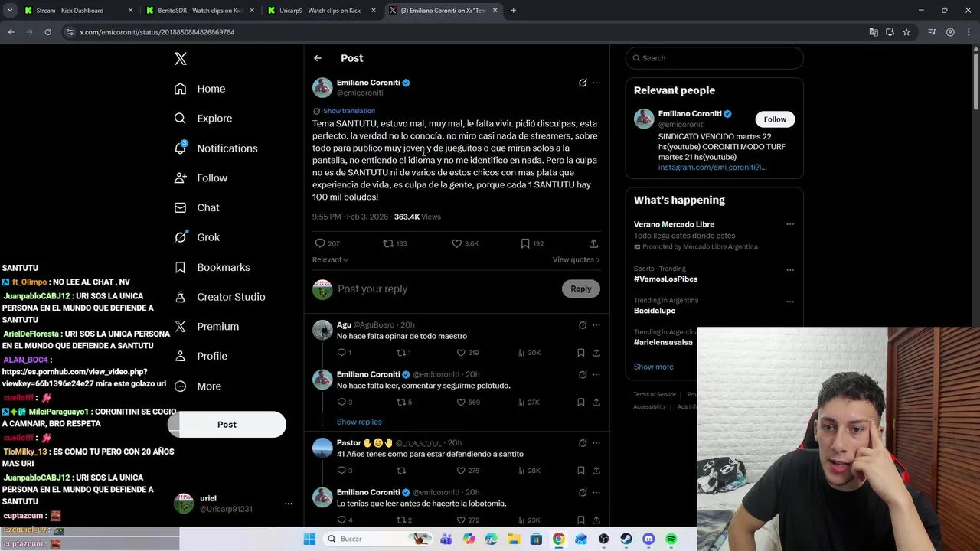980x551 pixels.
Task: Follow Emiliano Coroniti in Relevant people
Action: (775, 119)
